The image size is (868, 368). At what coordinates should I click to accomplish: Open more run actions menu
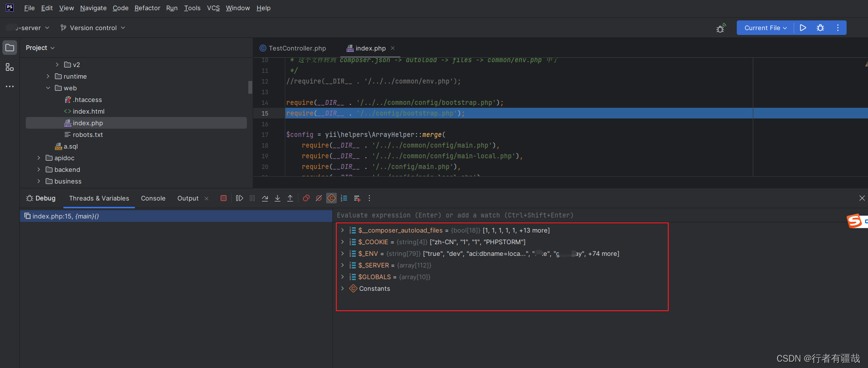[x=838, y=28]
